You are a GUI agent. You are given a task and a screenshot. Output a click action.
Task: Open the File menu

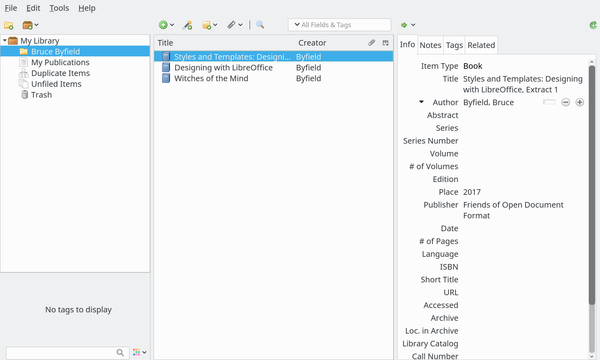(10, 8)
